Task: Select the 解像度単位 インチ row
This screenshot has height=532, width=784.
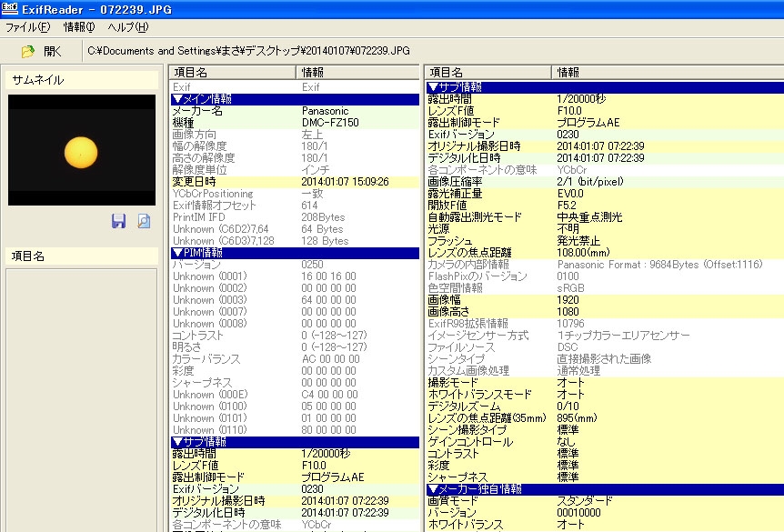Action: tap(295, 170)
